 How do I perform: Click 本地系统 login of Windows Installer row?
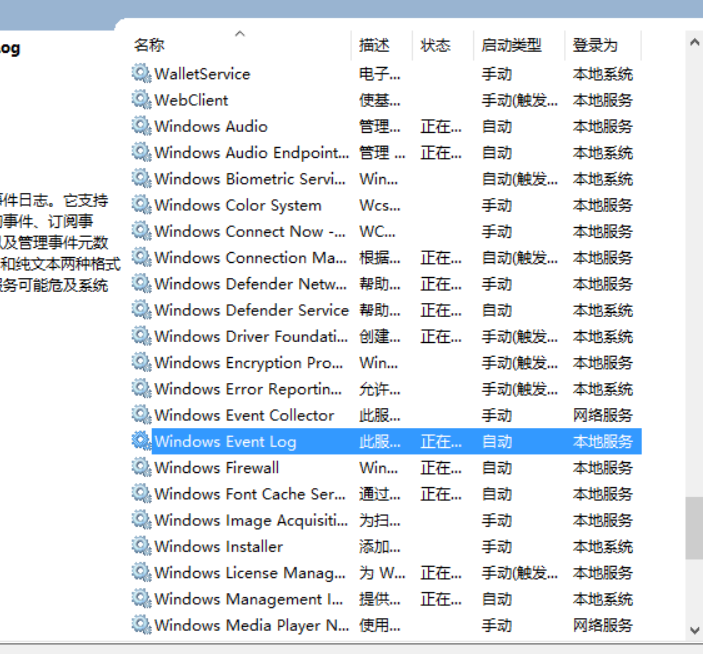pos(603,546)
